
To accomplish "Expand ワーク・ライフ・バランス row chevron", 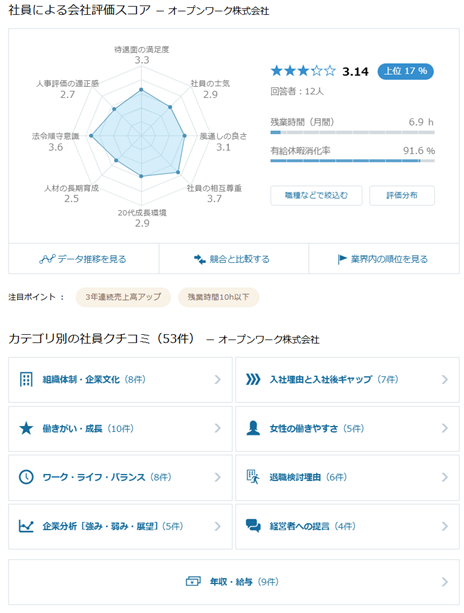I will (218, 477).
